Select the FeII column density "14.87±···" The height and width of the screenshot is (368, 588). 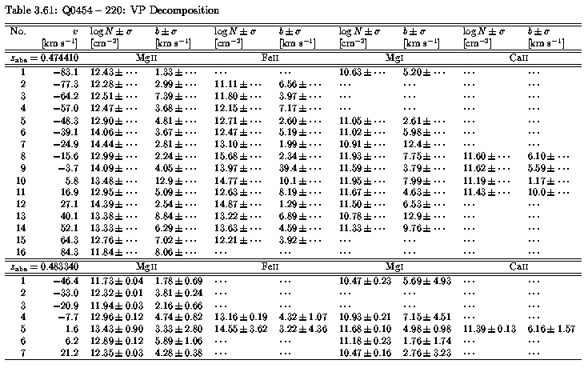click(238, 205)
